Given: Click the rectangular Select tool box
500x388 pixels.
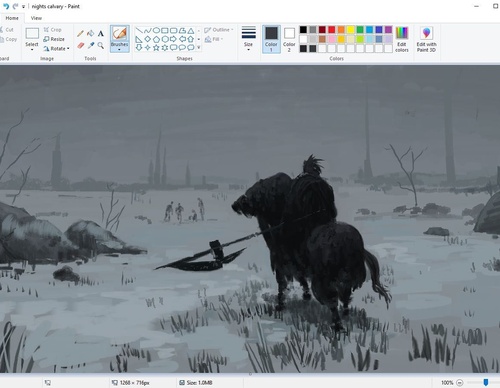Looking at the screenshot, I should 32,34.
